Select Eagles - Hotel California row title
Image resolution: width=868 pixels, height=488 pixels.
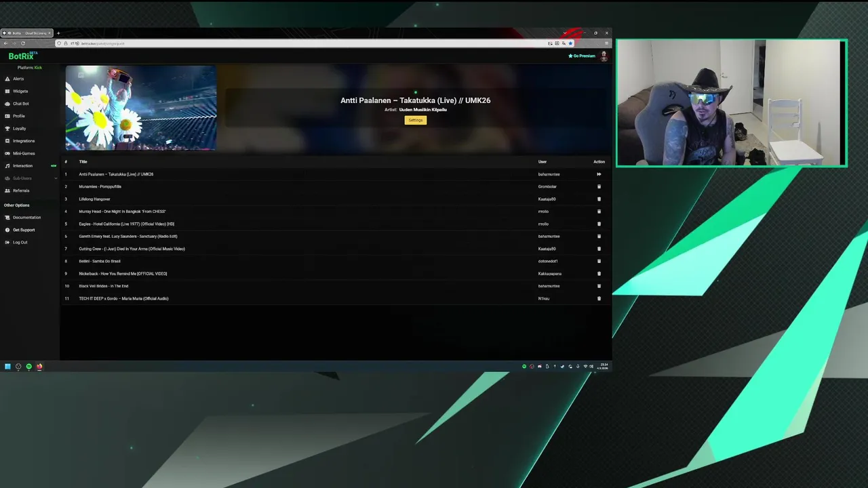click(x=126, y=224)
